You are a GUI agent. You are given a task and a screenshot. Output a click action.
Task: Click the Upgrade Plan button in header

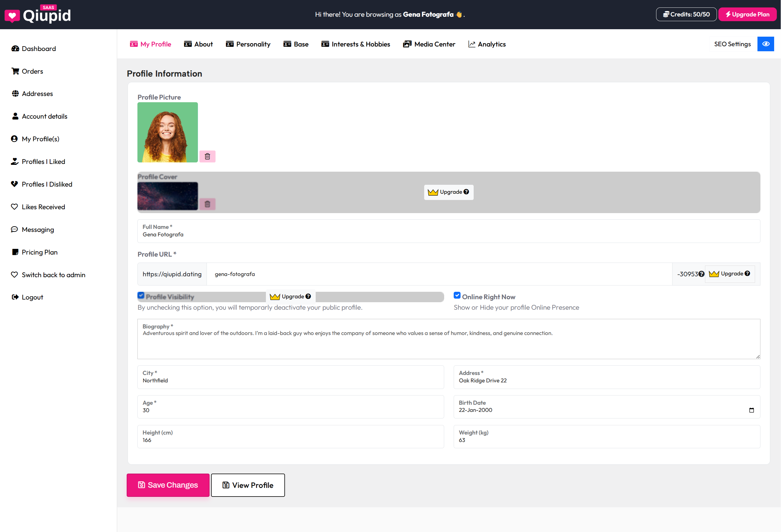pos(747,14)
